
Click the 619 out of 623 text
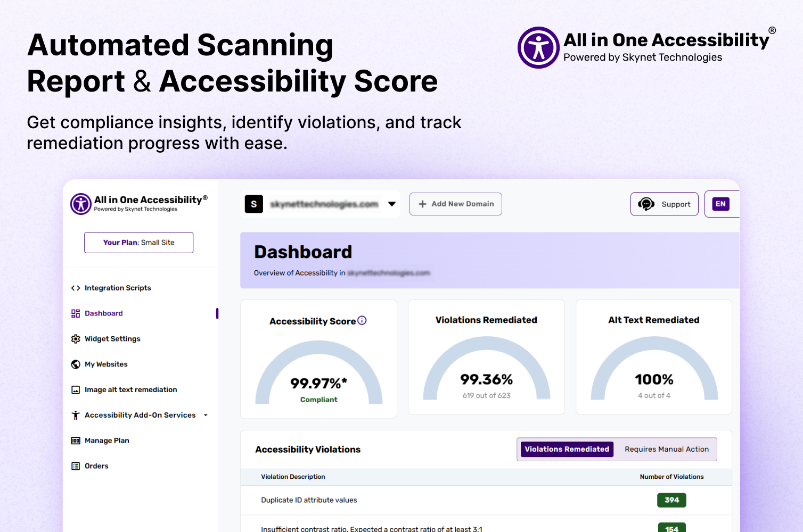coord(486,396)
